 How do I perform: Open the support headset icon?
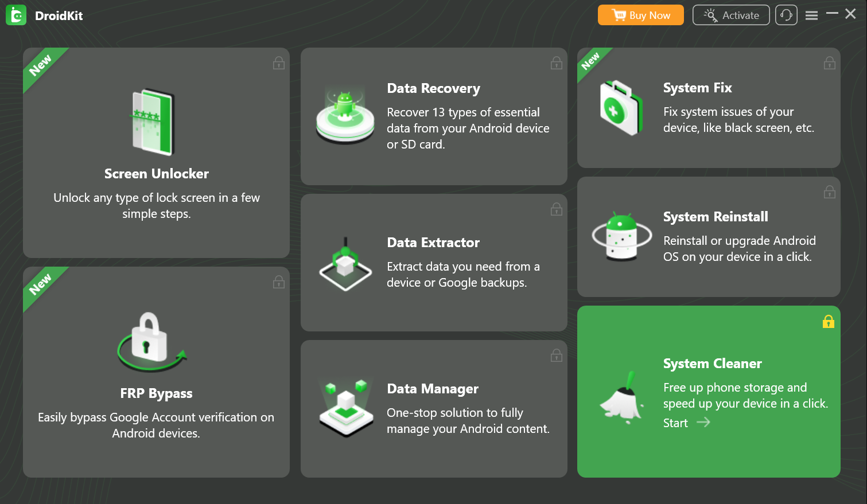[x=786, y=15]
